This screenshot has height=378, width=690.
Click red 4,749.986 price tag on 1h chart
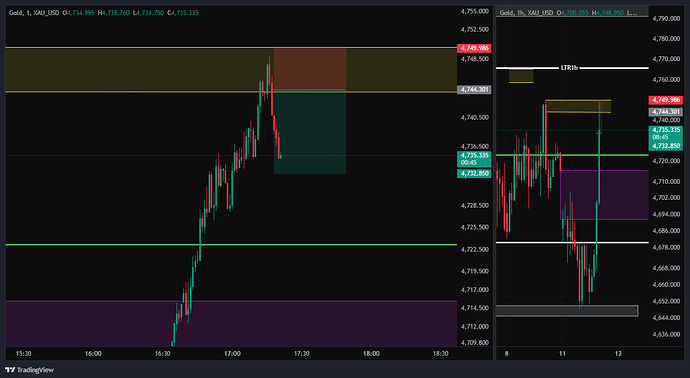click(666, 100)
